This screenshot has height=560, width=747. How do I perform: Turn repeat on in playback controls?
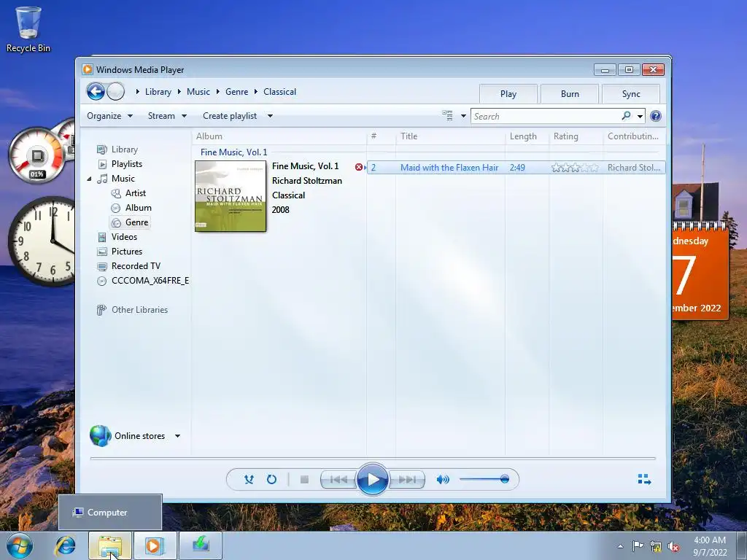click(x=271, y=479)
